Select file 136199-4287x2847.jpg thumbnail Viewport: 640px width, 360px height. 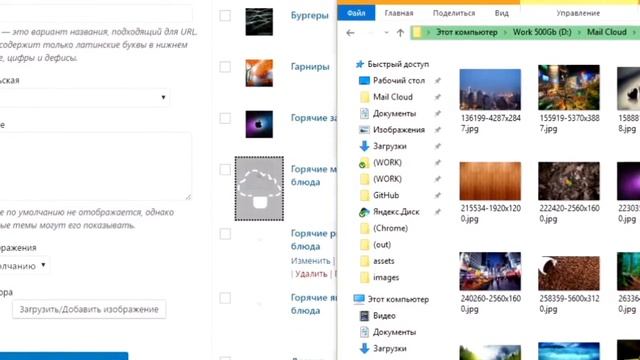pos(490,89)
